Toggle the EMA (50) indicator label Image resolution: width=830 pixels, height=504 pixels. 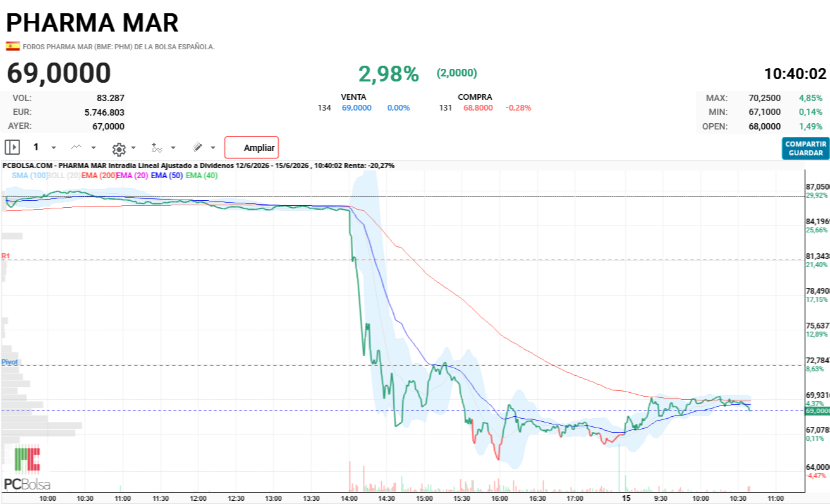[167, 176]
